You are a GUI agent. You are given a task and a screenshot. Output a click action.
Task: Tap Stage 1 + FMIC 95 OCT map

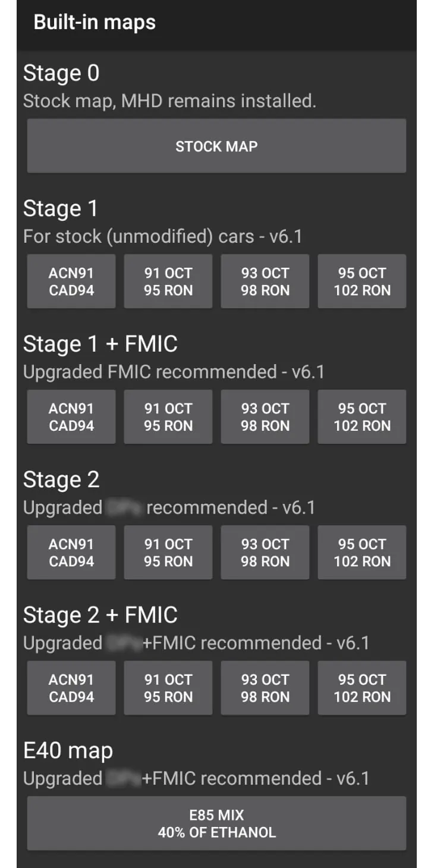coord(362,417)
